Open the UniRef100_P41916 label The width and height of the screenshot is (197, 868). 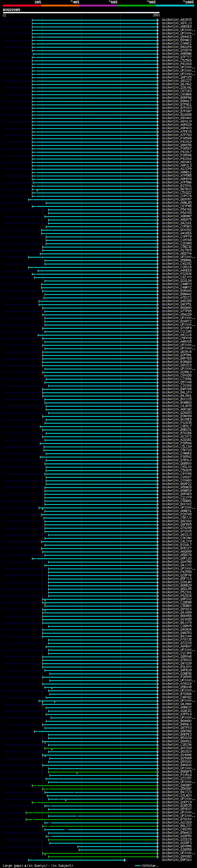coord(176,159)
